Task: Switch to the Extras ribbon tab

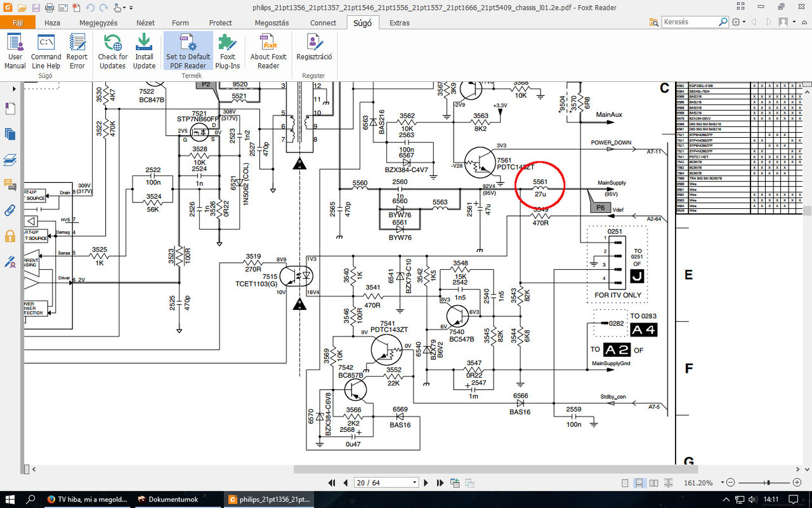Action: 399,23
